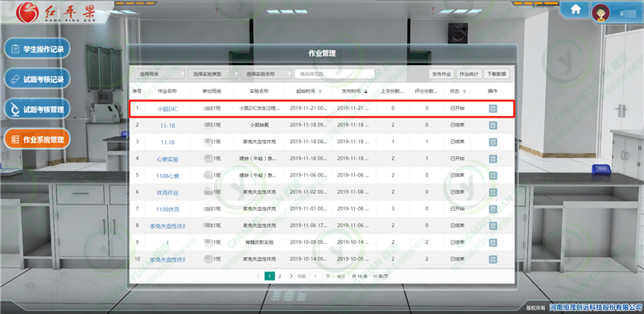Click the 红苹果 logo
This screenshot has width=644, height=314.
point(56,12)
